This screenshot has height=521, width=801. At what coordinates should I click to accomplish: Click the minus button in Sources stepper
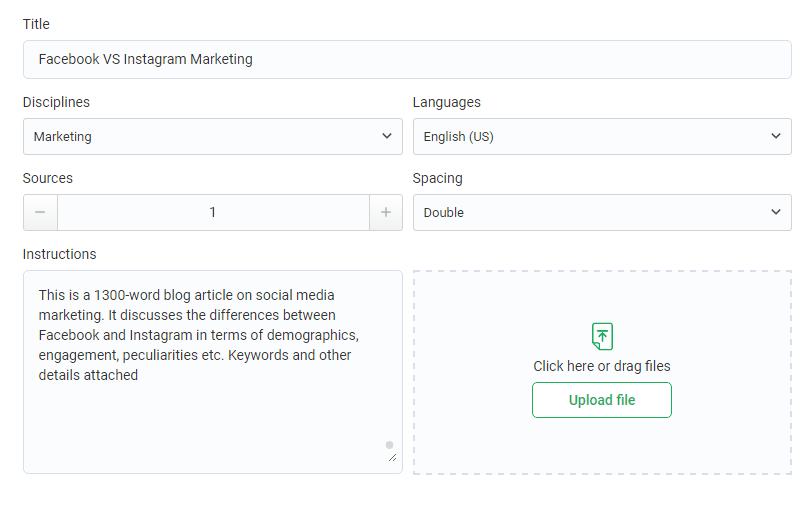(x=40, y=212)
